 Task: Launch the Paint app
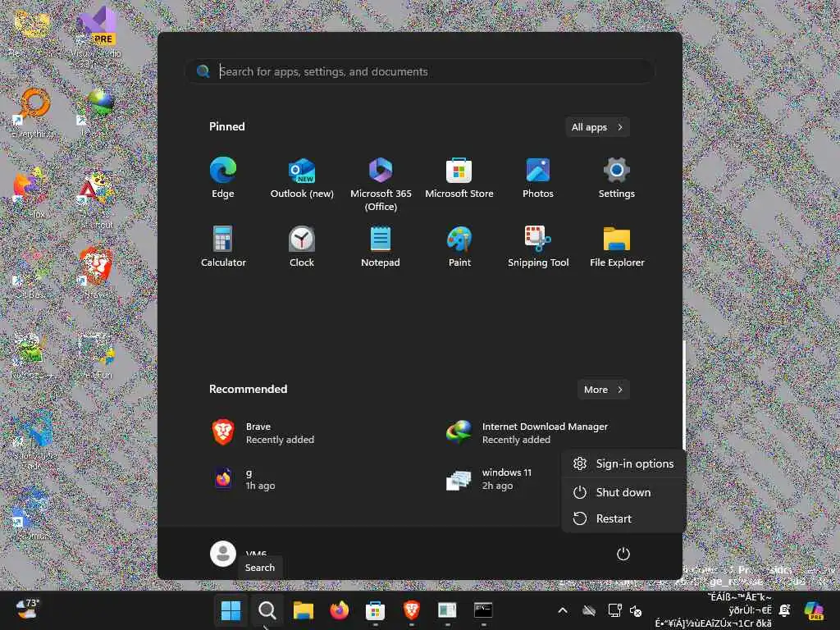(459, 247)
